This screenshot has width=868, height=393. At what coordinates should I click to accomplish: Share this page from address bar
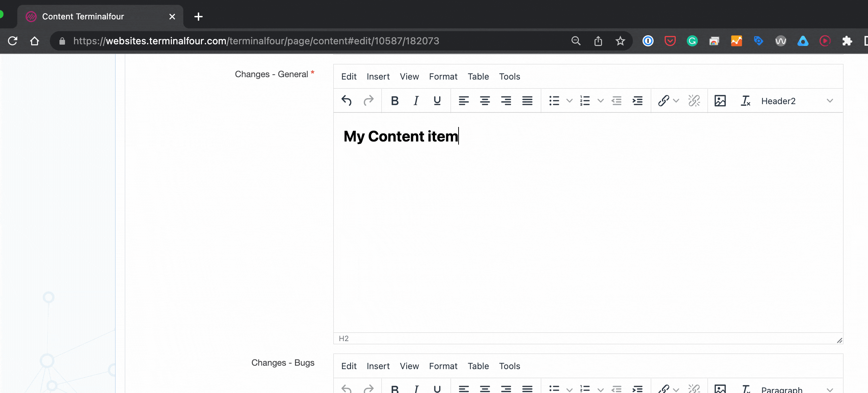[598, 41]
